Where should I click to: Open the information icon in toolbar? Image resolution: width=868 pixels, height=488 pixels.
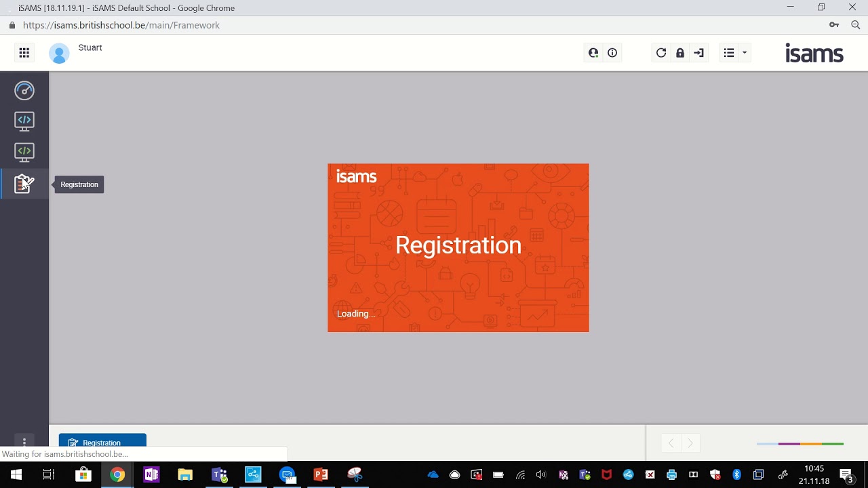612,53
